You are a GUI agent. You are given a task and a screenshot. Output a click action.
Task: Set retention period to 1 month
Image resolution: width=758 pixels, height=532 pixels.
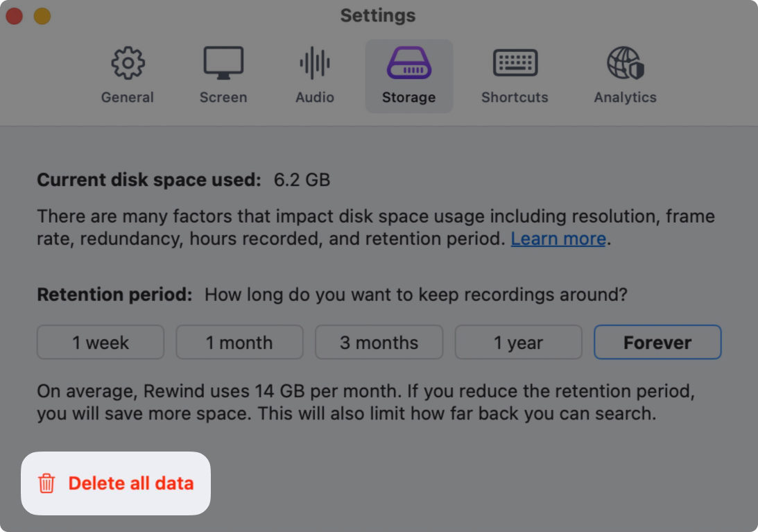pyautogui.click(x=239, y=343)
